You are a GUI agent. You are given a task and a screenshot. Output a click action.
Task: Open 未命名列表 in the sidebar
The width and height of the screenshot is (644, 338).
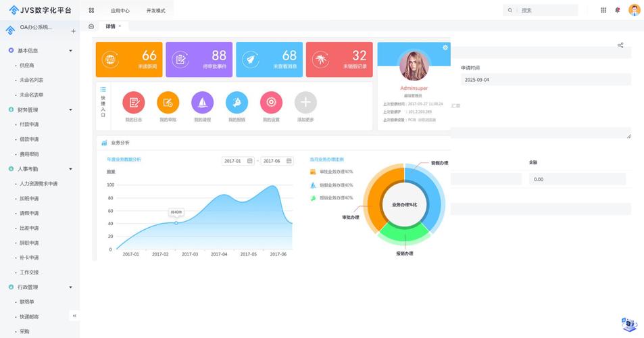click(32, 80)
